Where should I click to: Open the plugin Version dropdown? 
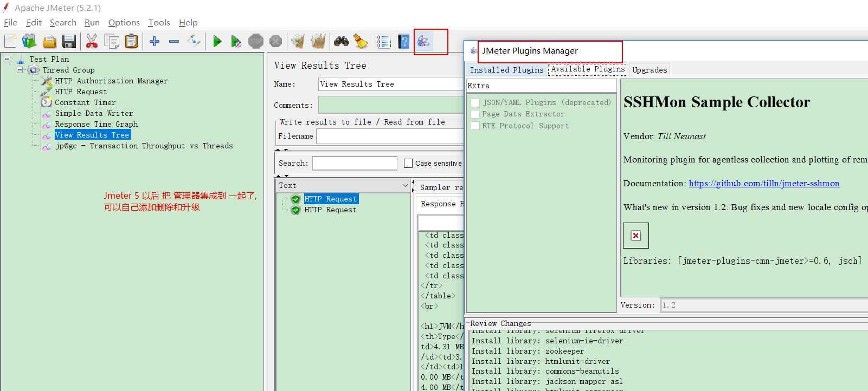764,305
